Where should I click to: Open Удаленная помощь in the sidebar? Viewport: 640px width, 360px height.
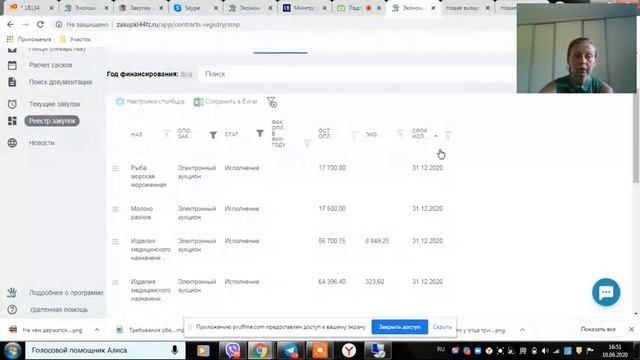(x=59, y=310)
